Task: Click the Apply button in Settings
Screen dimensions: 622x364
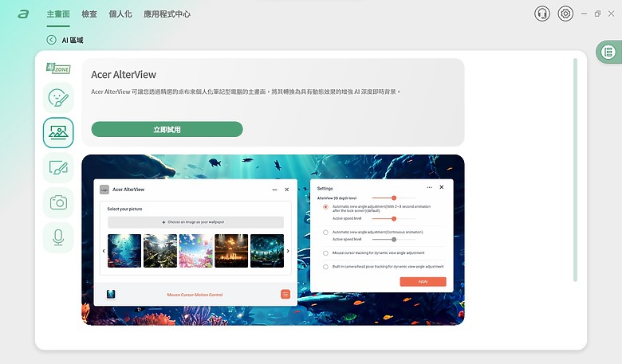Action: [423, 282]
